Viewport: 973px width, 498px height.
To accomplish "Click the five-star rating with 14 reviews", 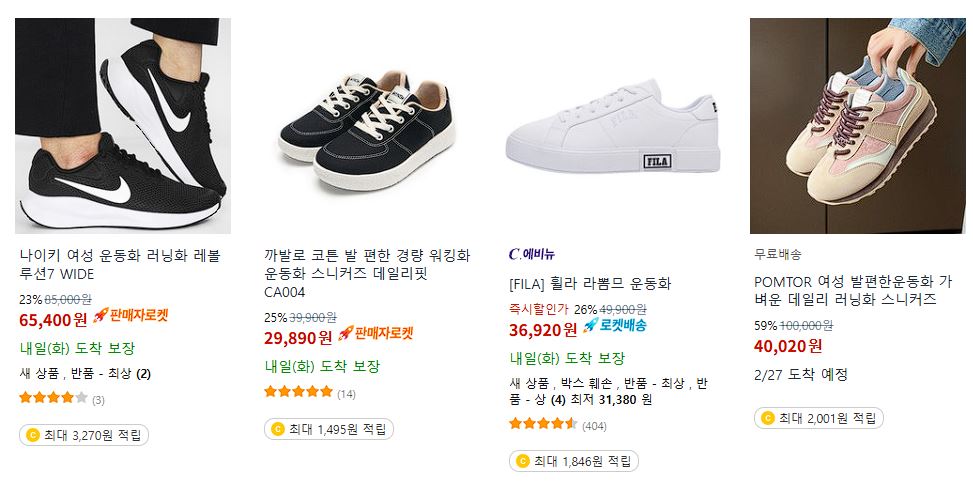I will [310, 392].
